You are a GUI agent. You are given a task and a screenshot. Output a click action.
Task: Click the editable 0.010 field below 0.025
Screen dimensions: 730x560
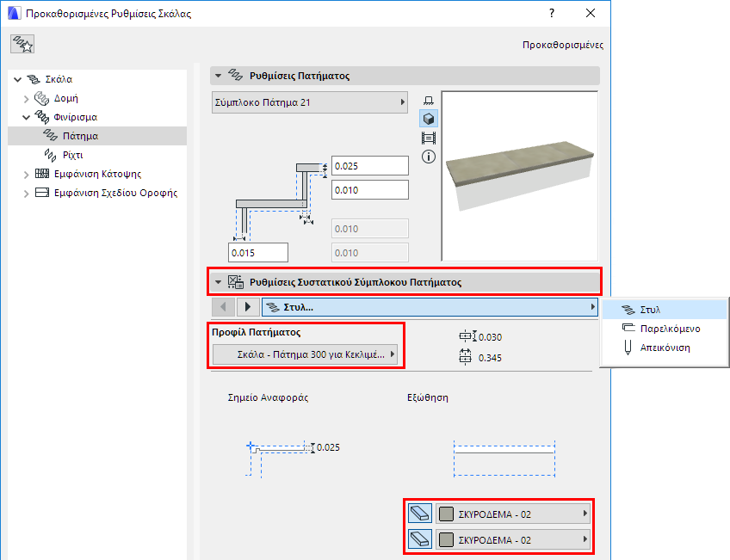[370, 190]
